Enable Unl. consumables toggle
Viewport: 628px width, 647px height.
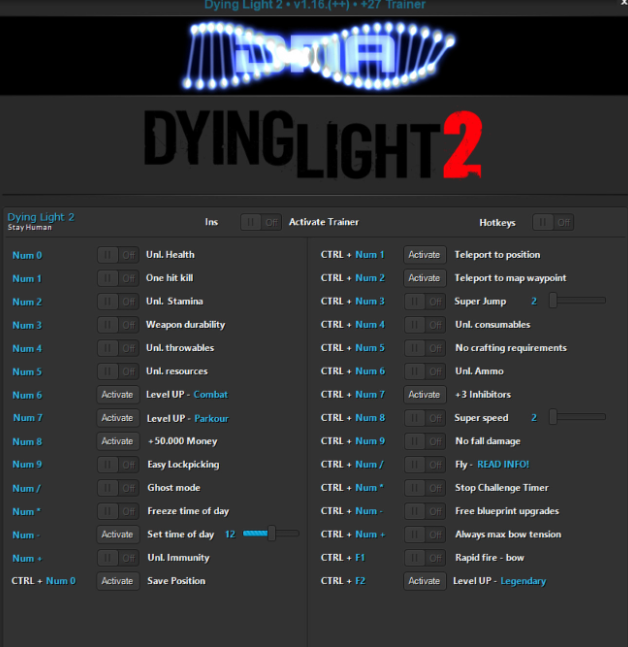pos(425,325)
